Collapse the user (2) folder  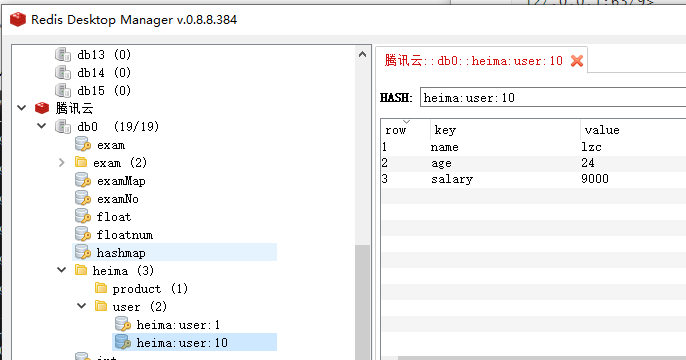[82, 306]
